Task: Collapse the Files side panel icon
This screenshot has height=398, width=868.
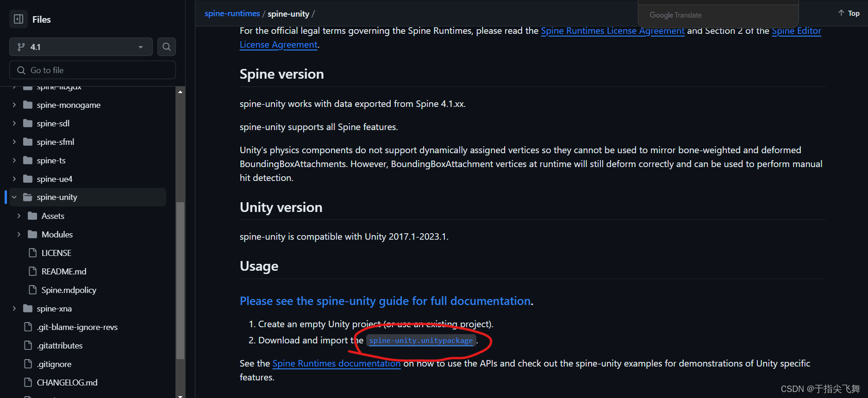Action: pos(19,19)
